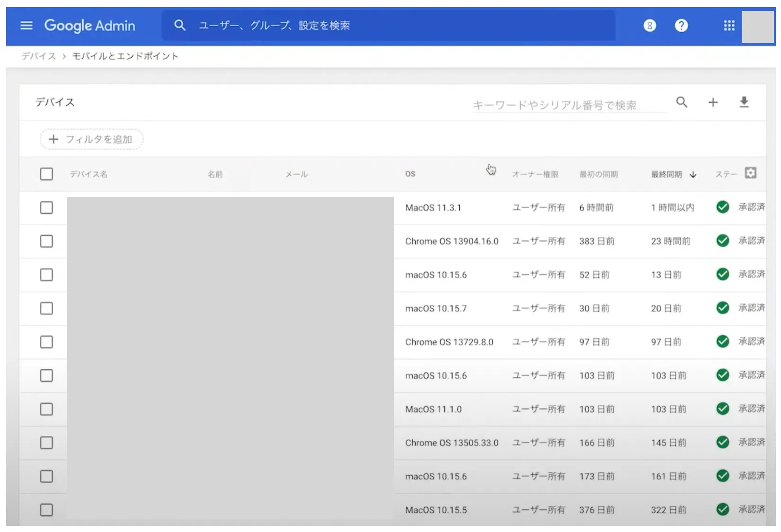781x532 pixels.
Task: Click ユーザー所有 in MacOS 11.3.1 row
Action: point(539,208)
